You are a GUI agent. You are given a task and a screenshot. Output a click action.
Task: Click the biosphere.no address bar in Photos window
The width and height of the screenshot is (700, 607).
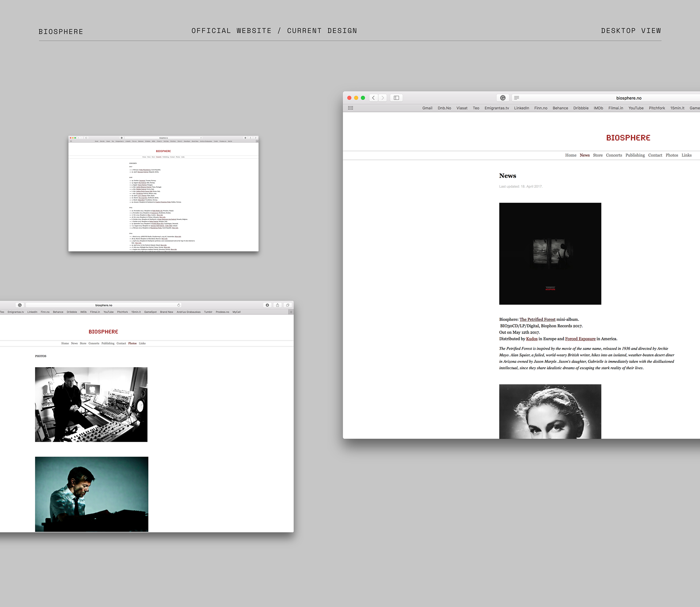[104, 305]
